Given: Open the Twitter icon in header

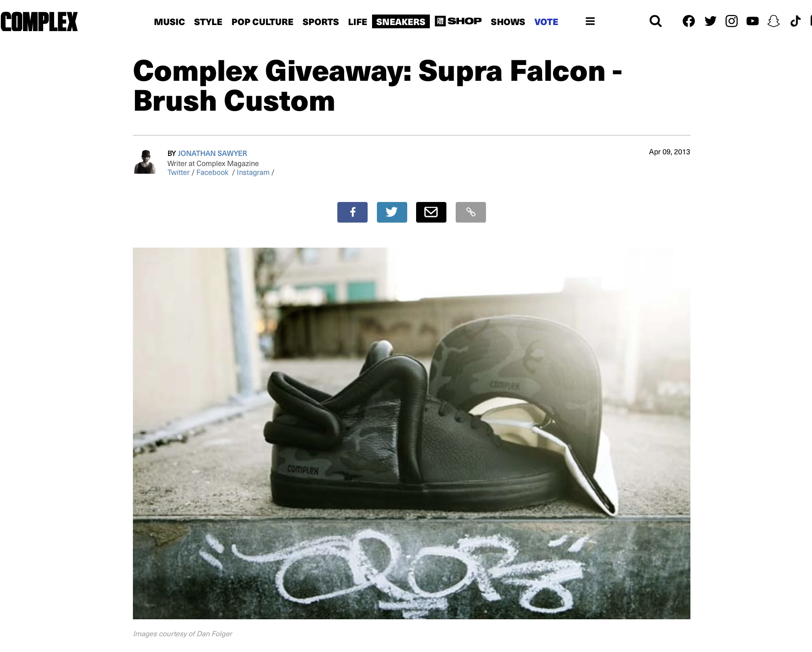Looking at the screenshot, I should 710,21.
